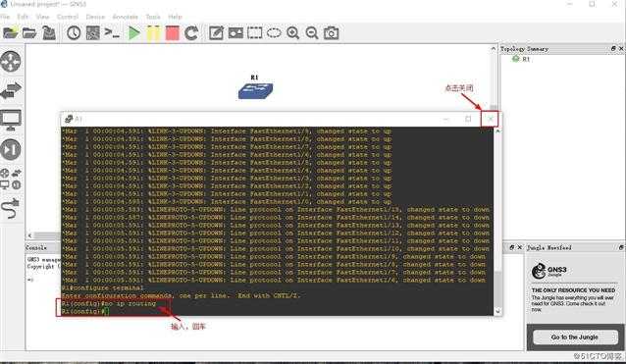
Task: Close the R1 terminal window
Action: (x=490, y=119)
